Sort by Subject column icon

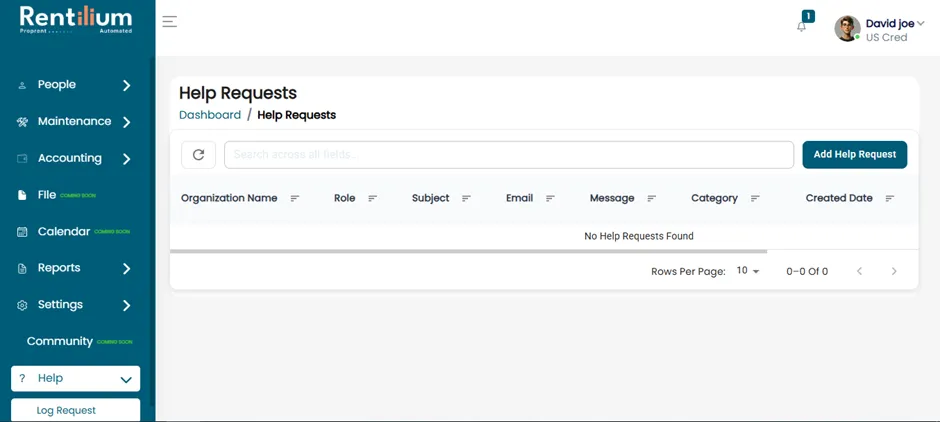point(466,198)
